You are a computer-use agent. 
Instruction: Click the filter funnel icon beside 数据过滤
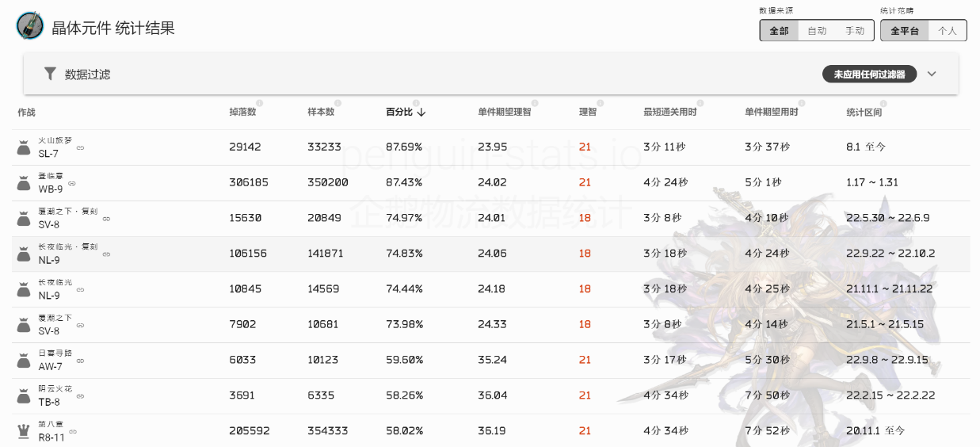pos(50,74)
